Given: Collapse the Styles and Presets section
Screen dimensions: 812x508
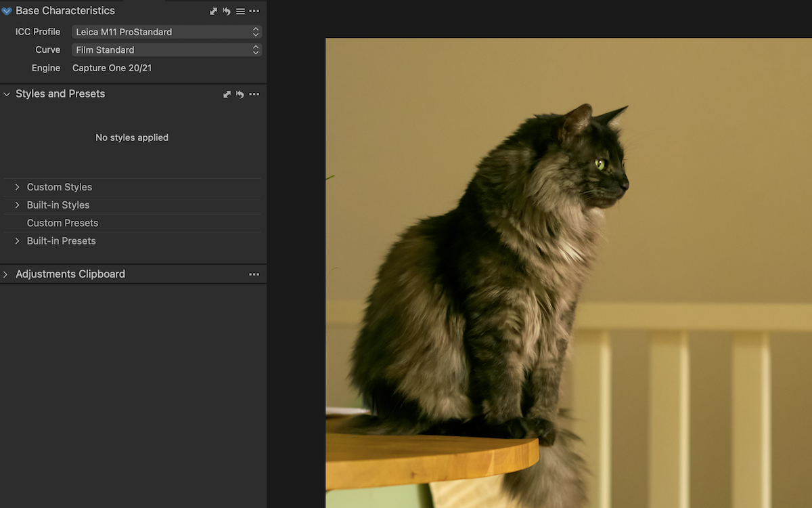Looking at the screenshot, I should point(7,94).
